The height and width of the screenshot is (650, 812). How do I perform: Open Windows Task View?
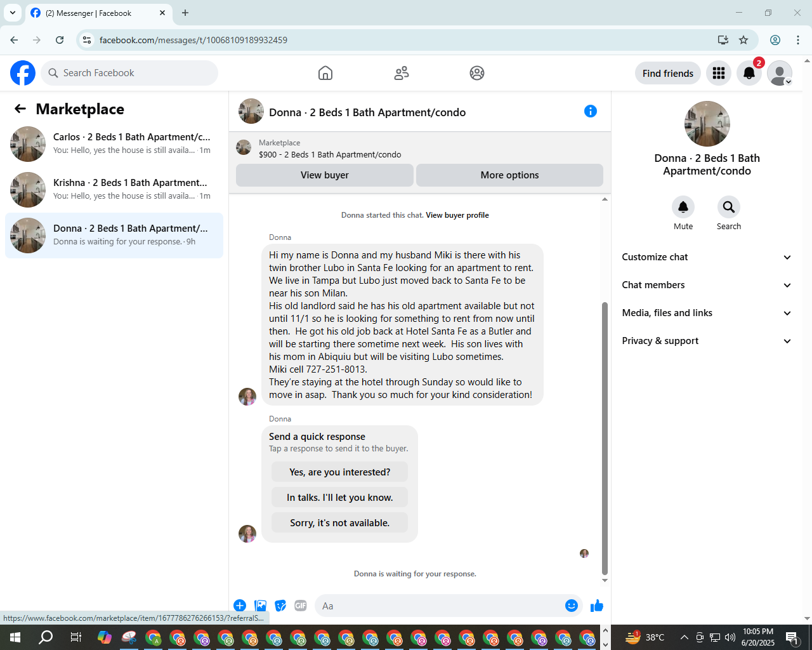pyautogui.click(x=75, y=637)
